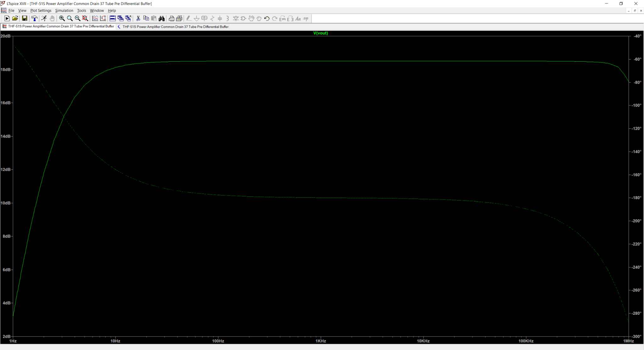This screenshot has height=350, width=644.
Task: Click the Print Setup icon
Action: (171, 19)
